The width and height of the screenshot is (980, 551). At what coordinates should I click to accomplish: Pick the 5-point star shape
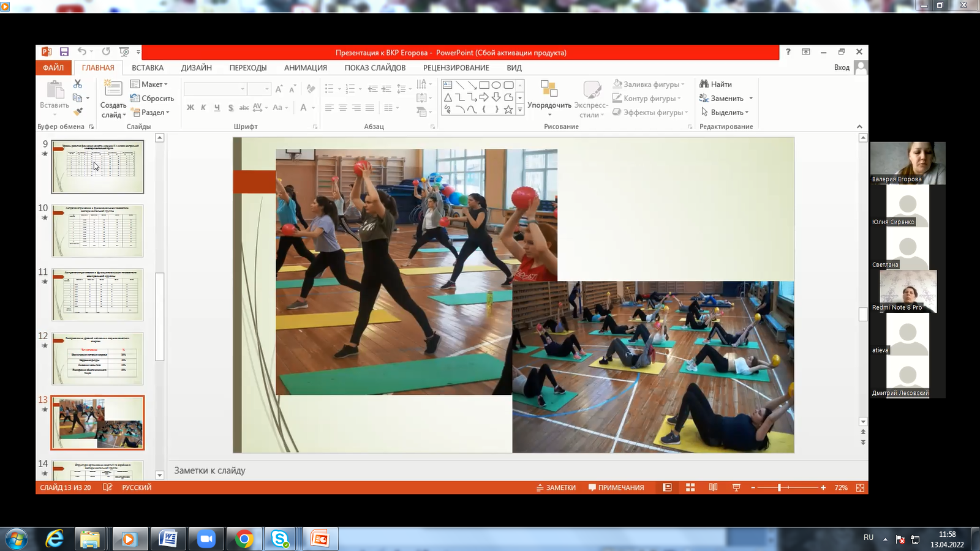508,110
